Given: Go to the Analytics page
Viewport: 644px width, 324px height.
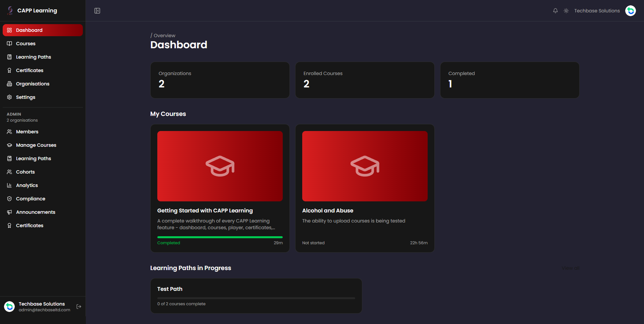Looking at the screenshot, I should click(x=43, y=185).
